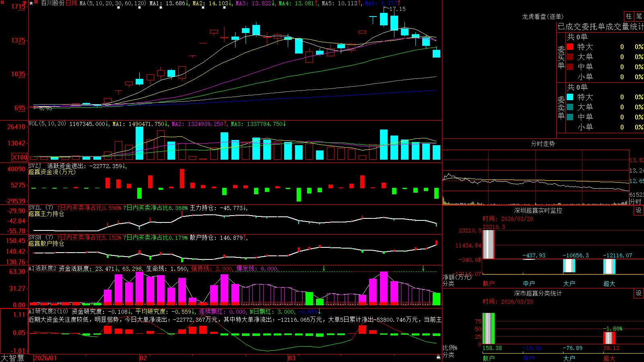Click the white dot marker under the MA1 label
This screenshot has width=644, height=362.
pos(161,8)
